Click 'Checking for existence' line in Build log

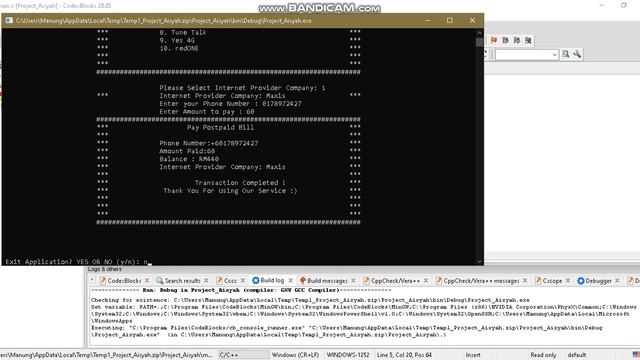(x=310, y=300)
